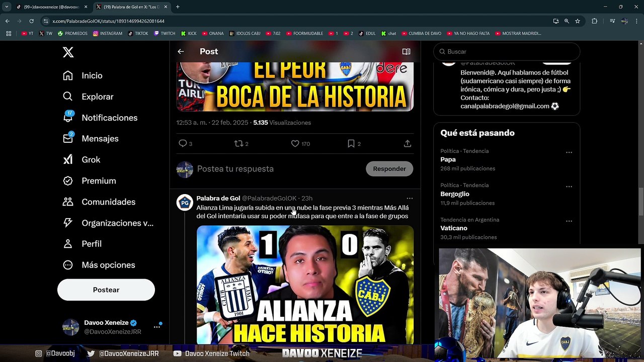Open the TWITCH bookmark
Screen dimensions: 644x362
click(165, 34)
